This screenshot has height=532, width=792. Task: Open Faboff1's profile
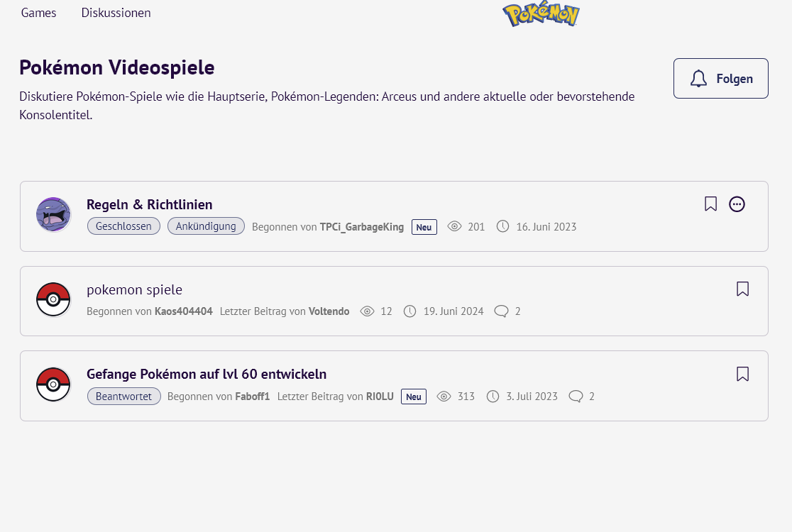(x=253, y=397)
